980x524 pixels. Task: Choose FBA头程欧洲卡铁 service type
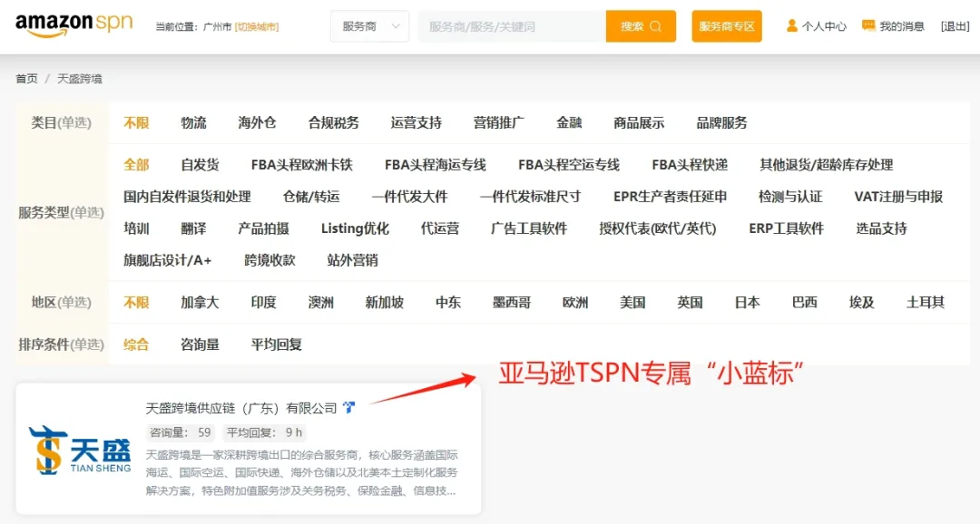tap(302, 165)
